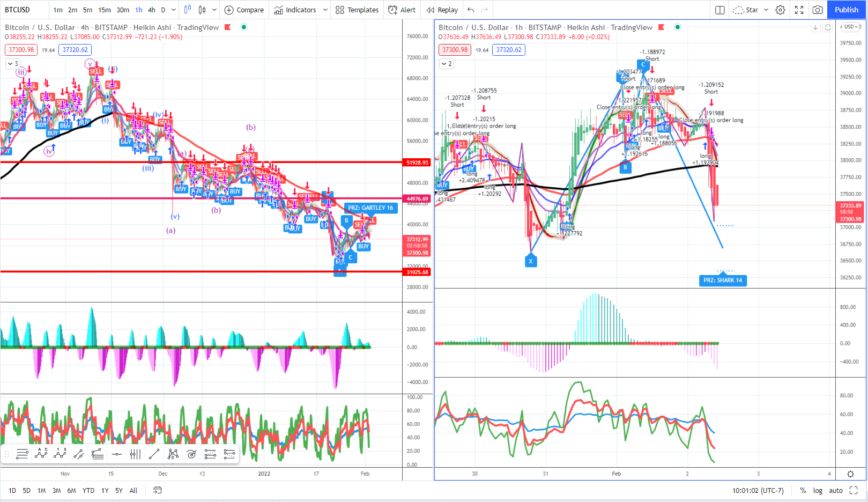Select the XABCD pattern drawing tool
The height and width of the screenshot is (502, 868).
coord(173,454)
